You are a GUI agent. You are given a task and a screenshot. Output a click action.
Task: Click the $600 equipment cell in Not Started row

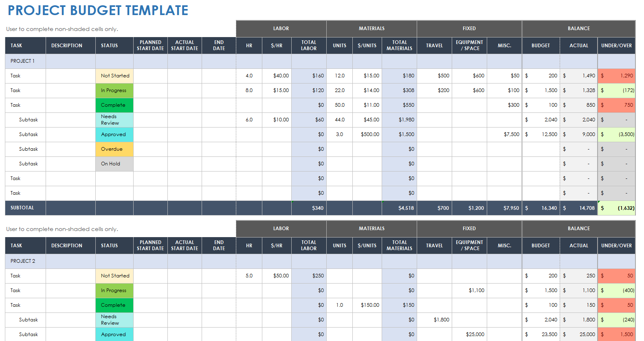(469, 76)
